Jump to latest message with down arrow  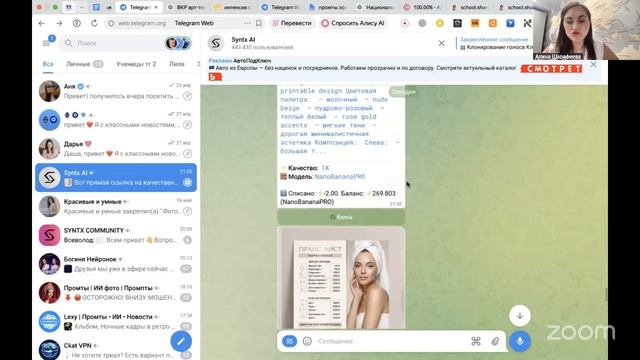coord(520,316)
